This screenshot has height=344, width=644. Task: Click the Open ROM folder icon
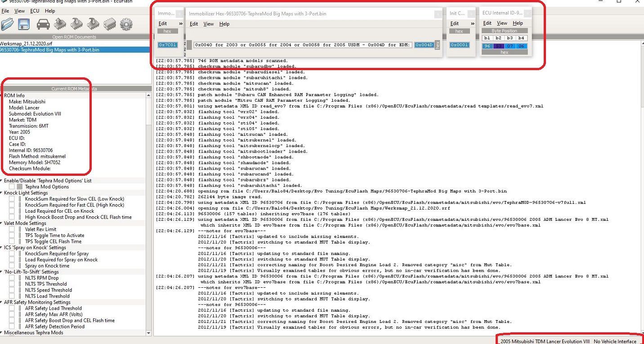click(8, 24)
